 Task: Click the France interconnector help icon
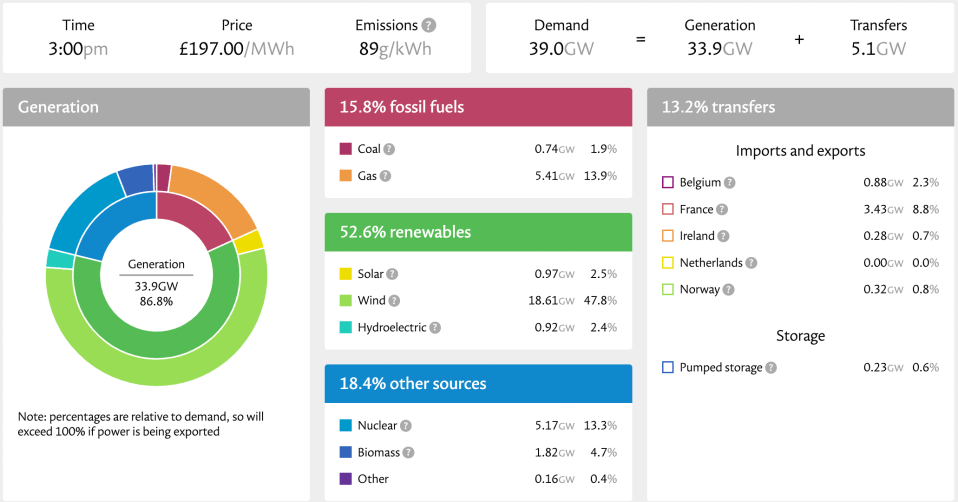[x=722, y=210]
